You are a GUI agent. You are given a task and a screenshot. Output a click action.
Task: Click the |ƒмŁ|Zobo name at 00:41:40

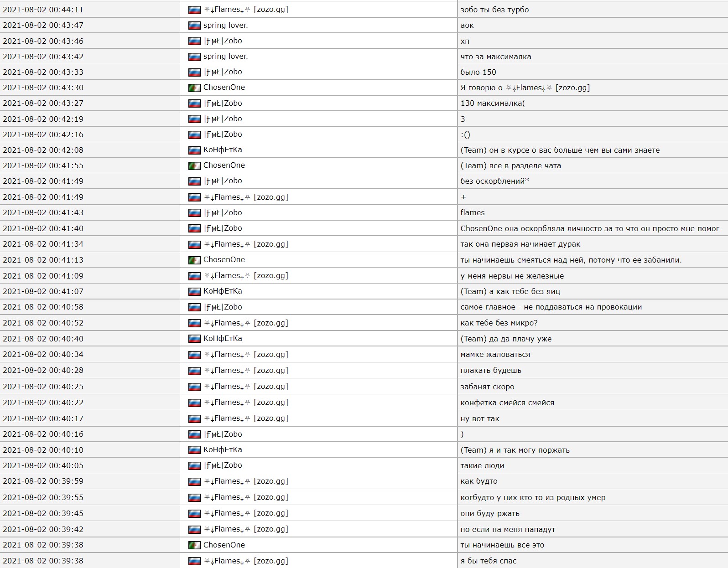223,228
